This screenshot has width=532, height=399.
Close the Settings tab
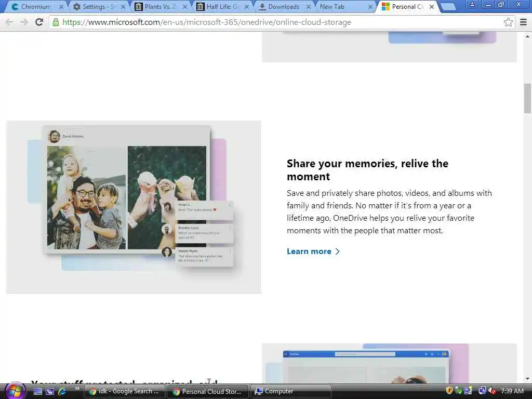click(123, 6)
